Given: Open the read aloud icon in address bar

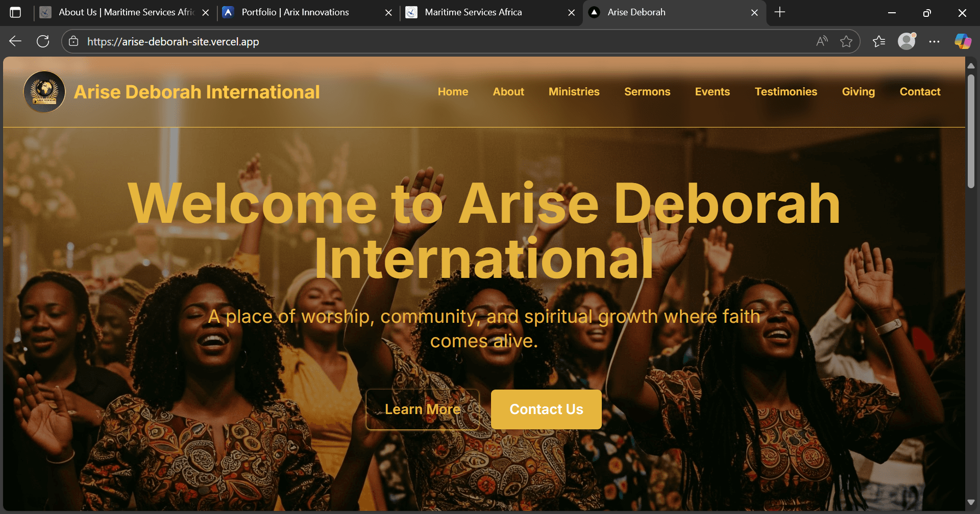Looking at the screenshot, I should pos(822,41).
